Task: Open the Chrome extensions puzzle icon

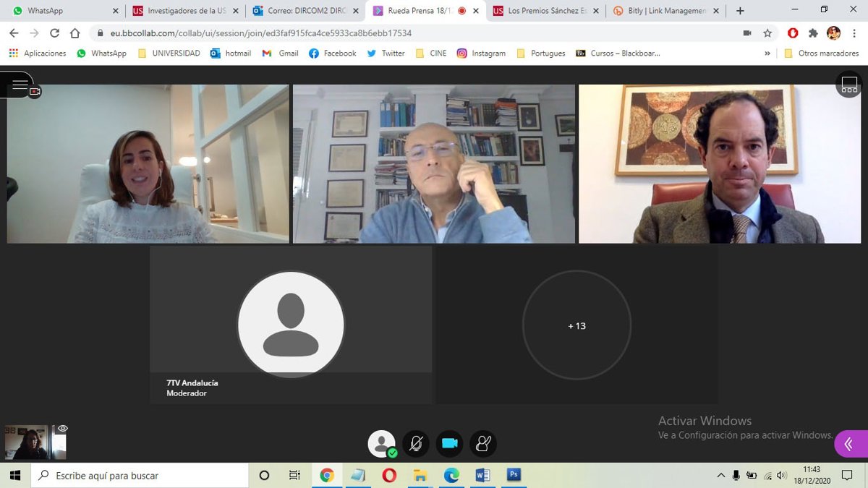Action: (x=813, y=33)
